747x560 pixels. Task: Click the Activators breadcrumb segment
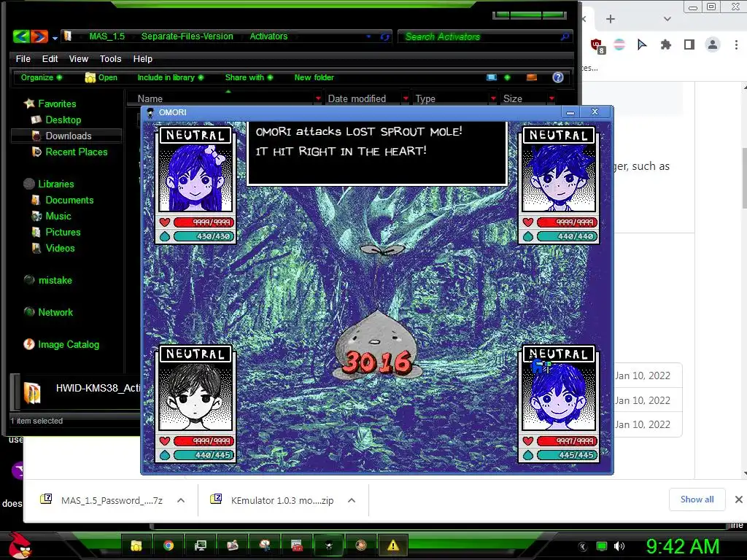pyautogui.click(x=268, y=36)
